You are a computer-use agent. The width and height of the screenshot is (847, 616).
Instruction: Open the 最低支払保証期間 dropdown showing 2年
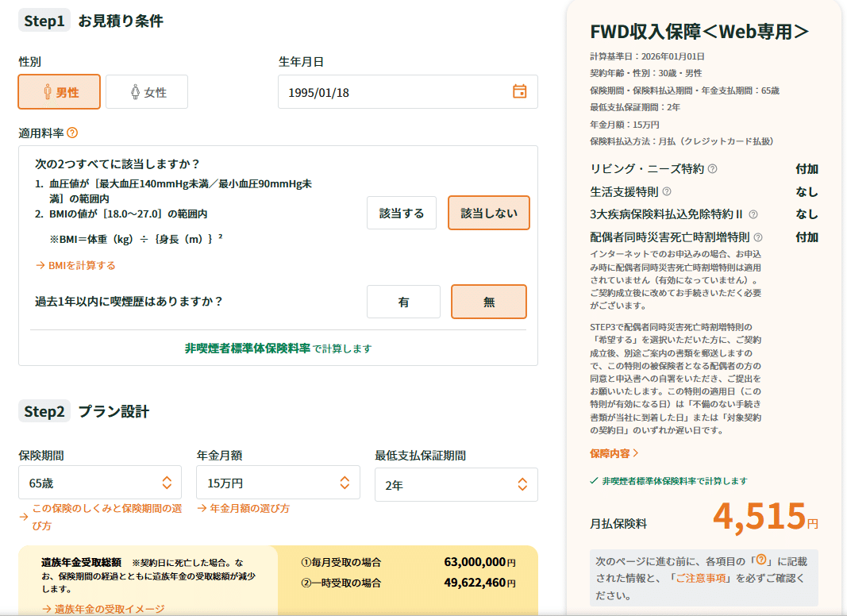pos(456,482)
